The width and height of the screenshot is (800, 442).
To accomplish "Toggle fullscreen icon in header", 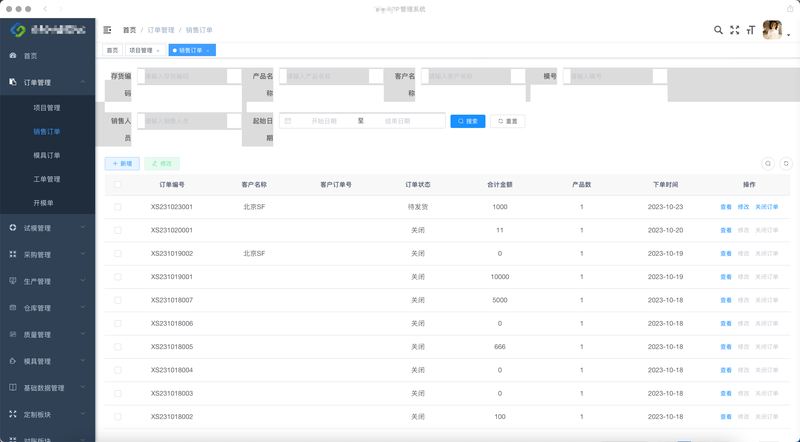I will (734, 30).
